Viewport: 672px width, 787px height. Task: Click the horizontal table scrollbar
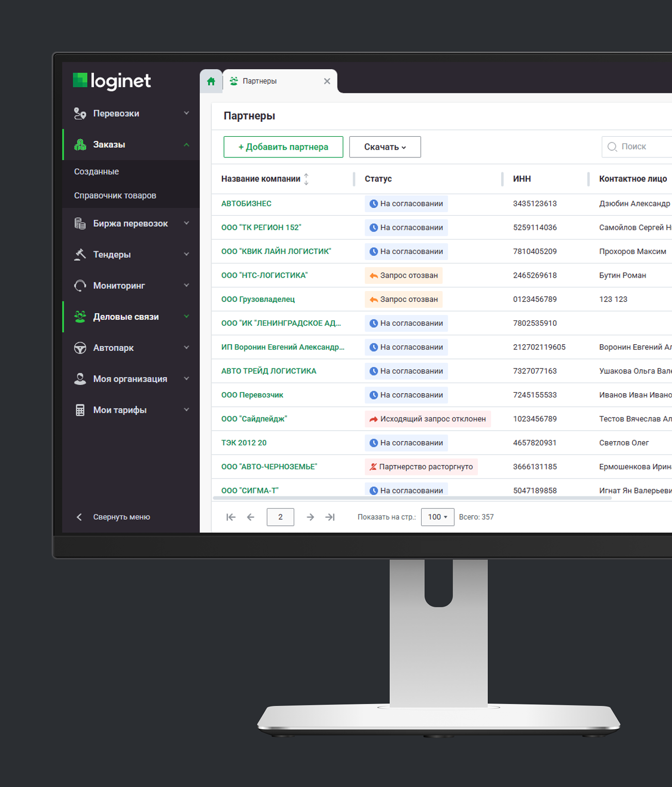412,499
